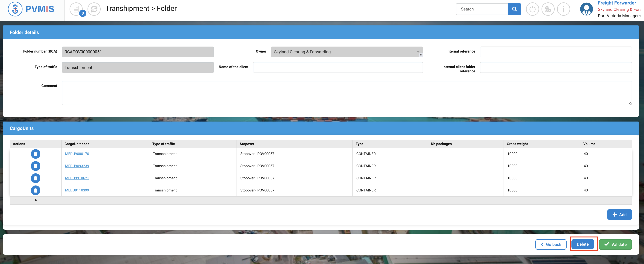Click the Add cargo unit button
This screenshot has height=264, width=644.
[x=619, y=214]
